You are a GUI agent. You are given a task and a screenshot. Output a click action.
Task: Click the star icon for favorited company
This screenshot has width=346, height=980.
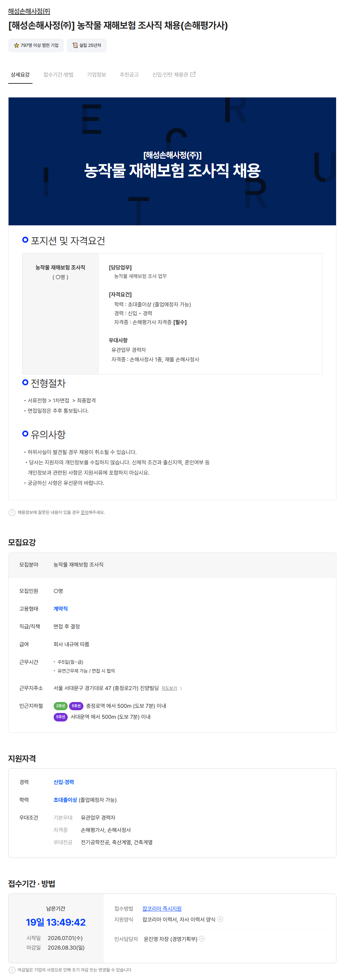(16, 45)
